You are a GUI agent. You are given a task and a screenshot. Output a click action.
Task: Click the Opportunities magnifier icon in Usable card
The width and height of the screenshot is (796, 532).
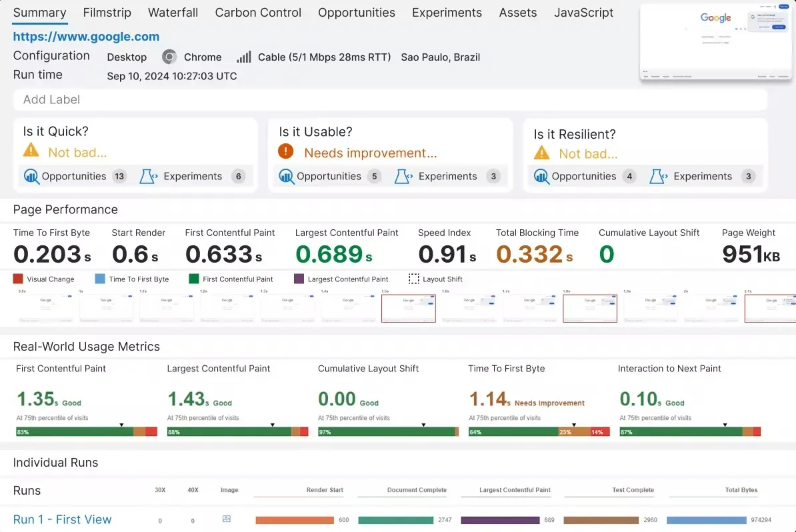click(286, 176)
